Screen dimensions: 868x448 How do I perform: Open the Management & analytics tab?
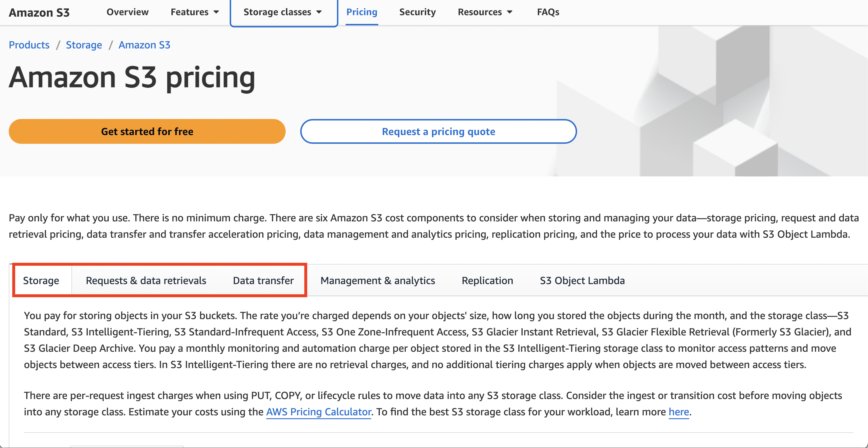click(x=377, y=281)
